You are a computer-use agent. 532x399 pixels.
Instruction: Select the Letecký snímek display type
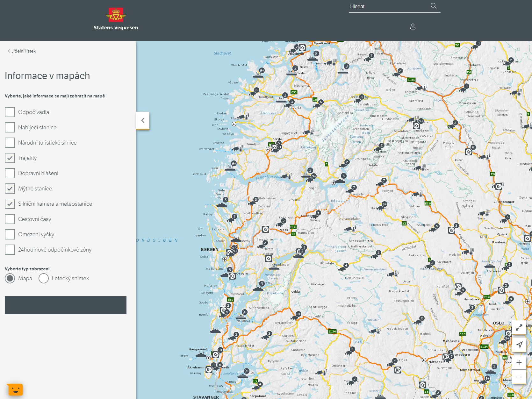pyautogui.click(x=44, y=278)
